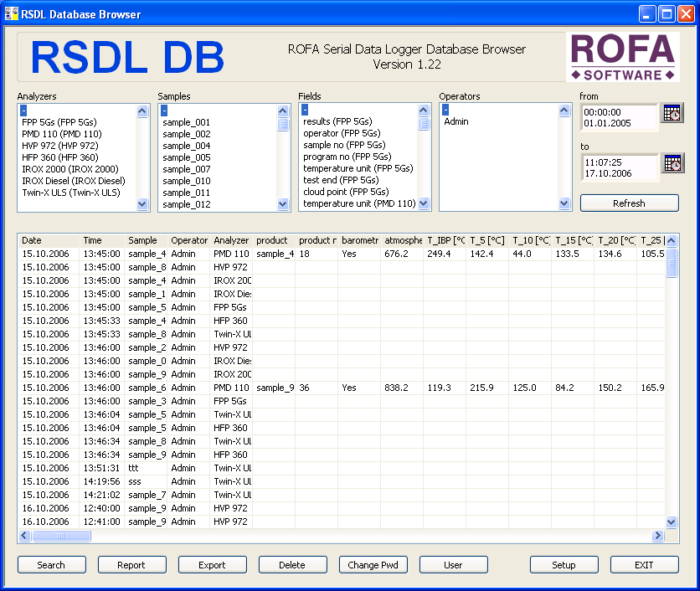
Task: Select the '-' entry in Analyzers list
Action: [x=23, y=110]
